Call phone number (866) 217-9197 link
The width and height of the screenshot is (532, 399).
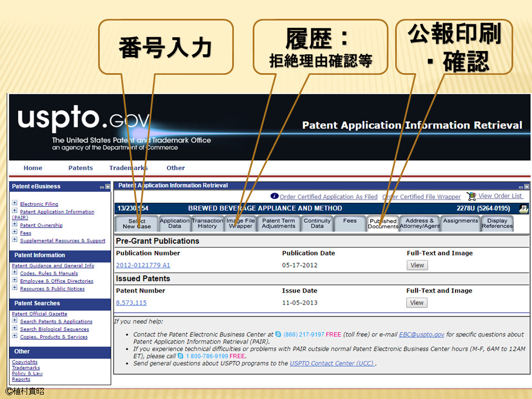pos(304,335)
